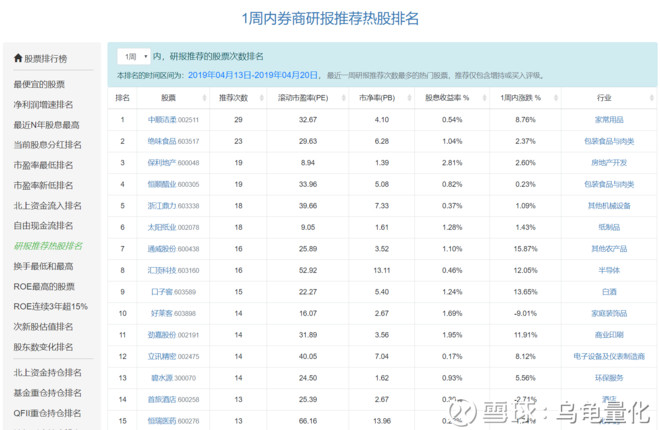Viewport: 660px width, 430px height.
Task: Open QFII重仓持仓排名
Action: point(47,413)
